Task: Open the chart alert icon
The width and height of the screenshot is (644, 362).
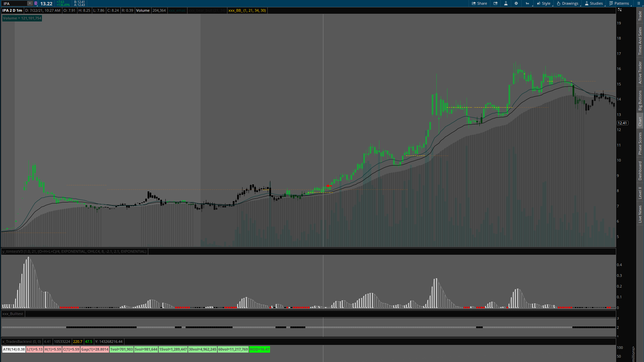Action: click(x=495, y=3)
